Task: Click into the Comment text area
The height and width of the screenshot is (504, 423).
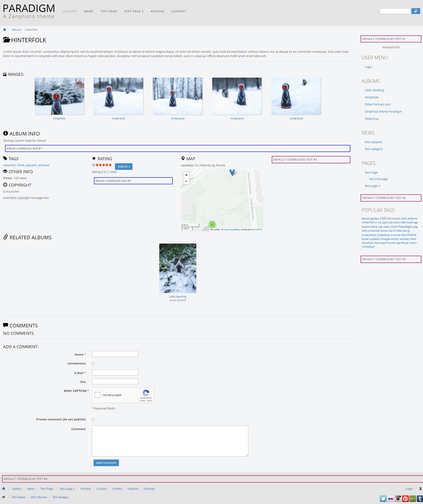Action: click(x=170, y=441)
